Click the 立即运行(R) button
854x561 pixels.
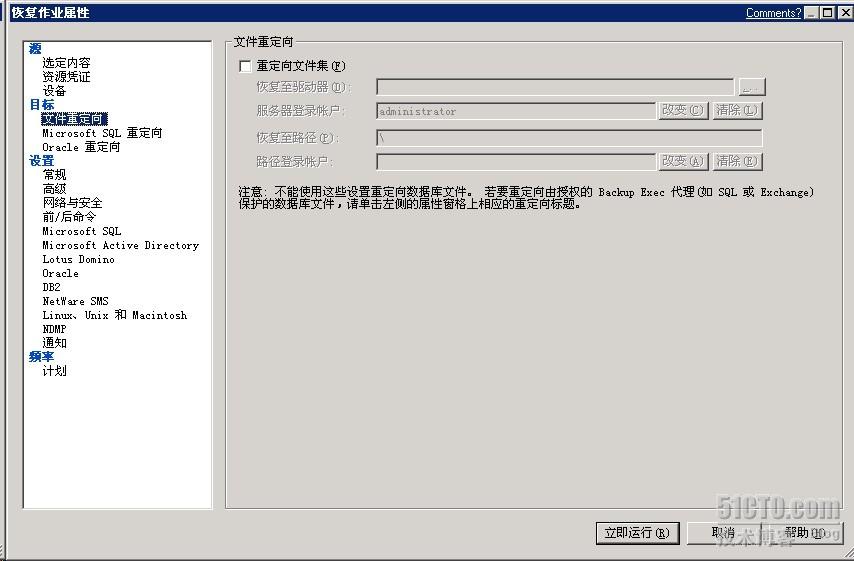[x=638, y=533]
